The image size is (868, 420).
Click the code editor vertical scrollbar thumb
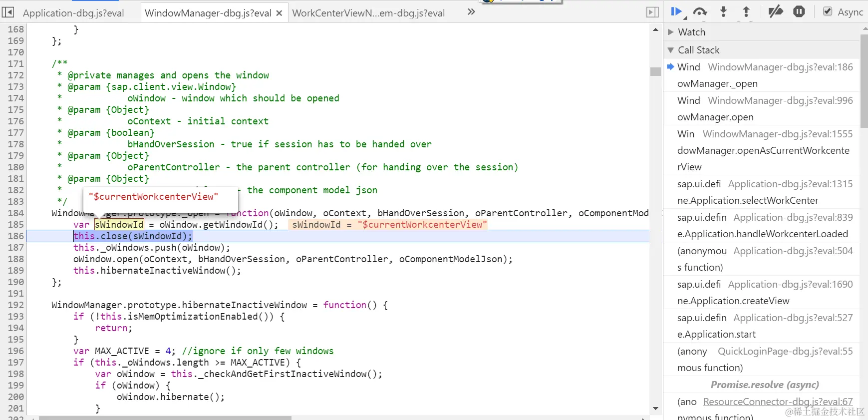click(x=655, y=71)
